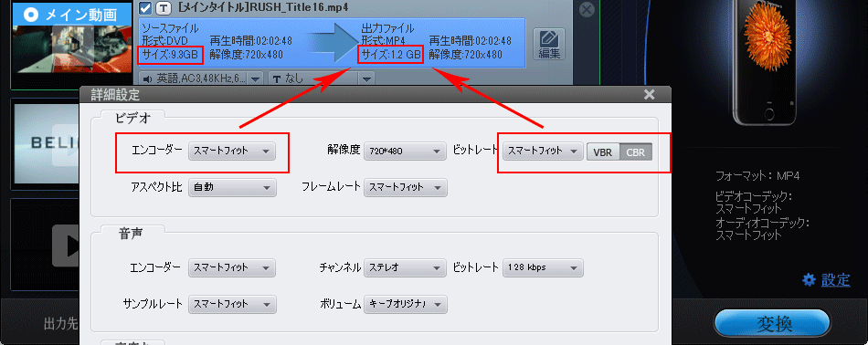The image size is (868, 345).
Task: Click the T title type icon
Action: (x=164, y=8)
